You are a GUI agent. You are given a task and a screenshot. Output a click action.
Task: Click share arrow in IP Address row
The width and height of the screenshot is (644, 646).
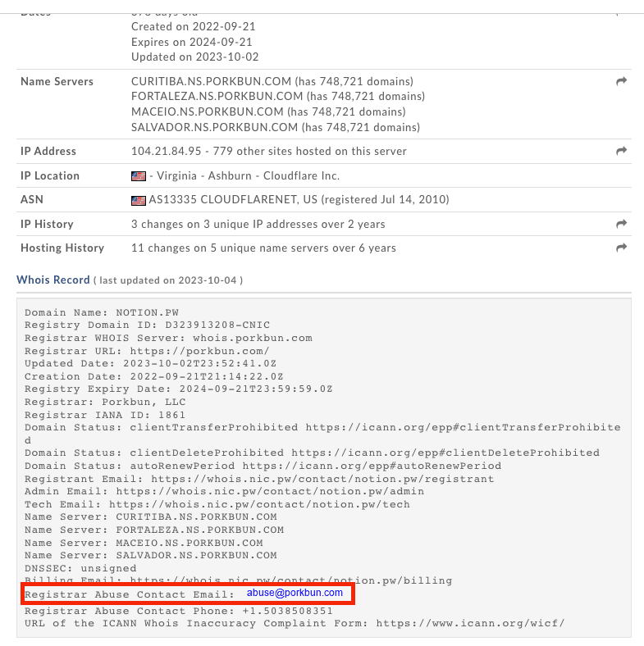click(x=621, y=151)
